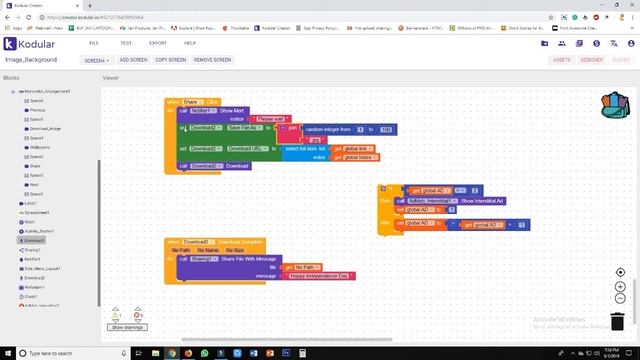
Task: Open global link variable dropdown
Action: coord(358,149)
